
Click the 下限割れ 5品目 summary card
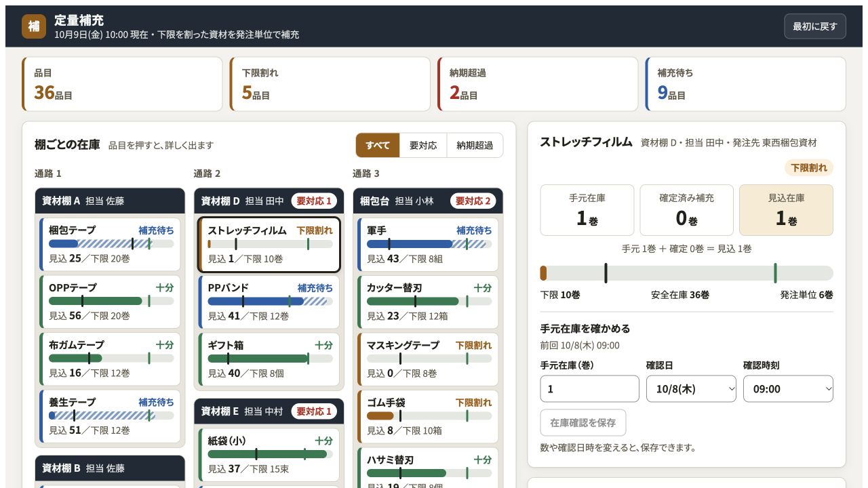pyautogui.click(x=330, y=84)
